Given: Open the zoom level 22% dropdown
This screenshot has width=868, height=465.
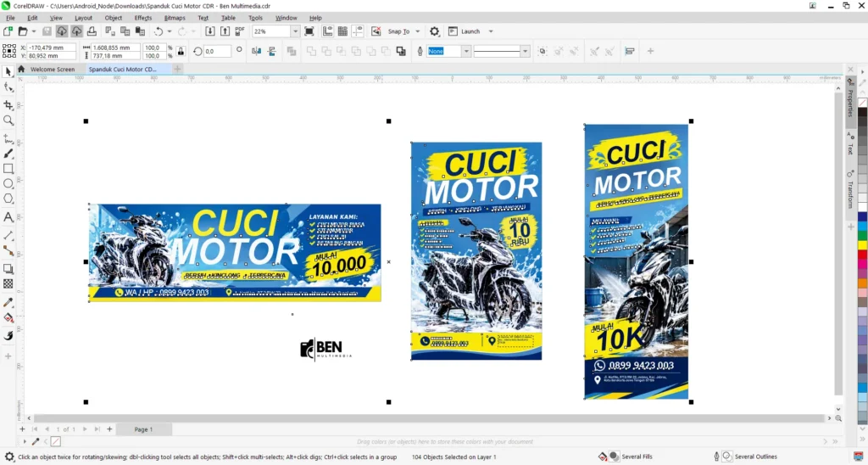Looking at the screenshot, I should click(x=295, y=31).
